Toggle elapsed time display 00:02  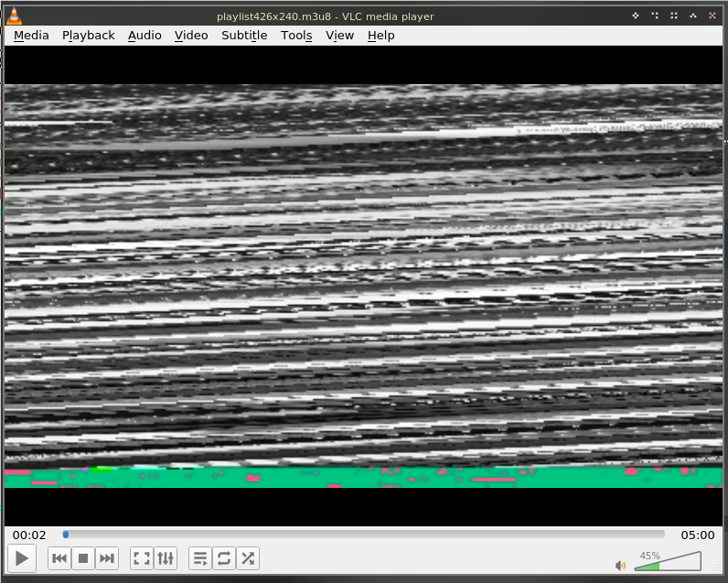(x=29, y=535)
